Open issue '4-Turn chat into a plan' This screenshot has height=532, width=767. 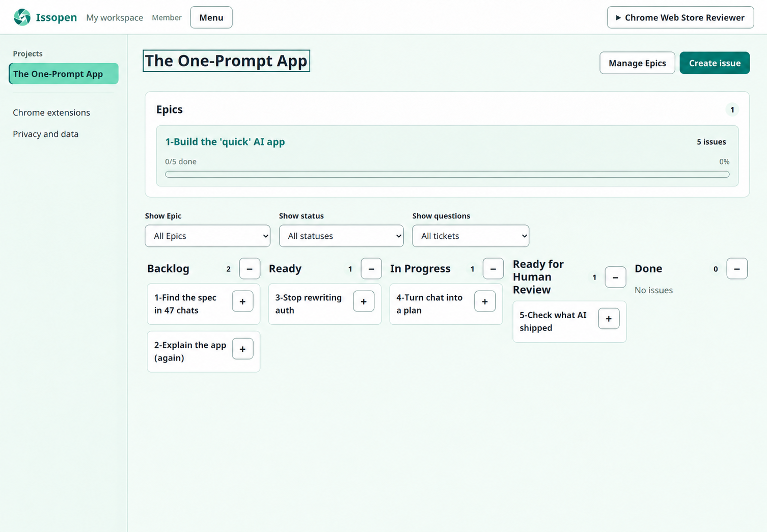[429, 304]
